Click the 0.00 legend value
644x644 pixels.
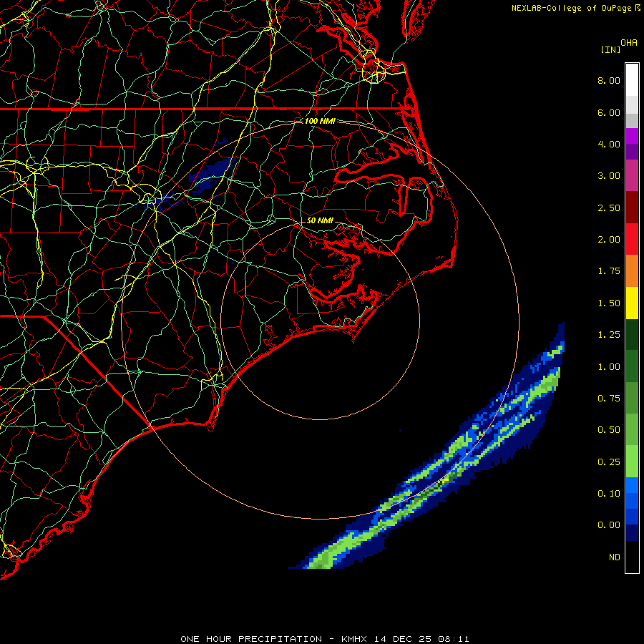[x=609, y=525]
